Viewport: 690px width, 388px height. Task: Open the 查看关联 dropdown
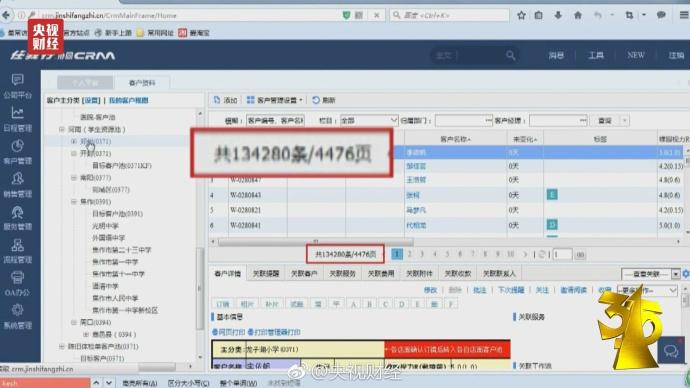[x=650, y=274]
